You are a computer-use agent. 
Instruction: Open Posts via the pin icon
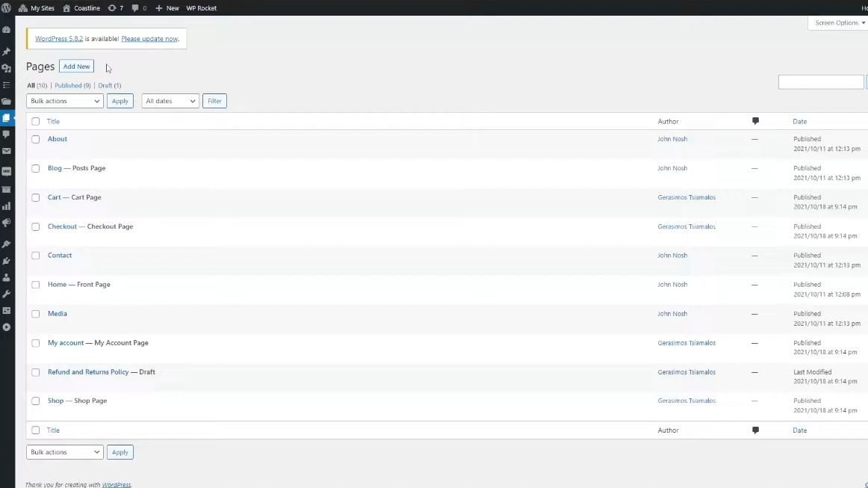pos(7,52)
